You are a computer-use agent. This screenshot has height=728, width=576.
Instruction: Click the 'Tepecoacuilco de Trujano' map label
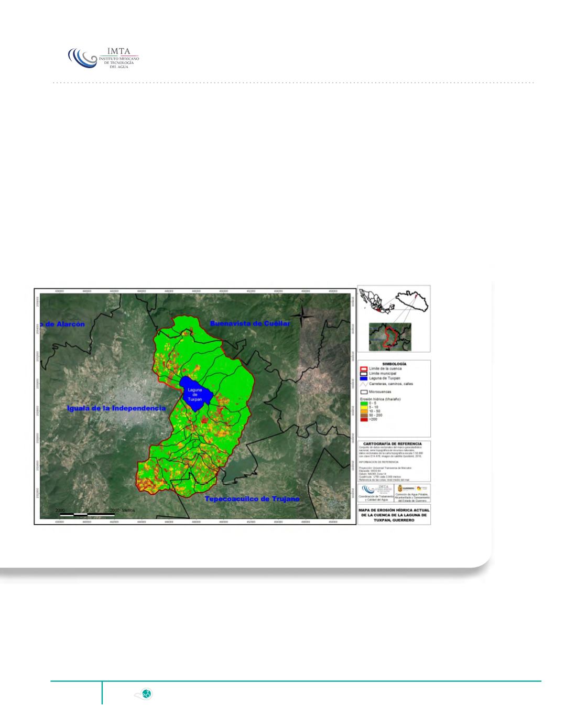tap(252, 499)
